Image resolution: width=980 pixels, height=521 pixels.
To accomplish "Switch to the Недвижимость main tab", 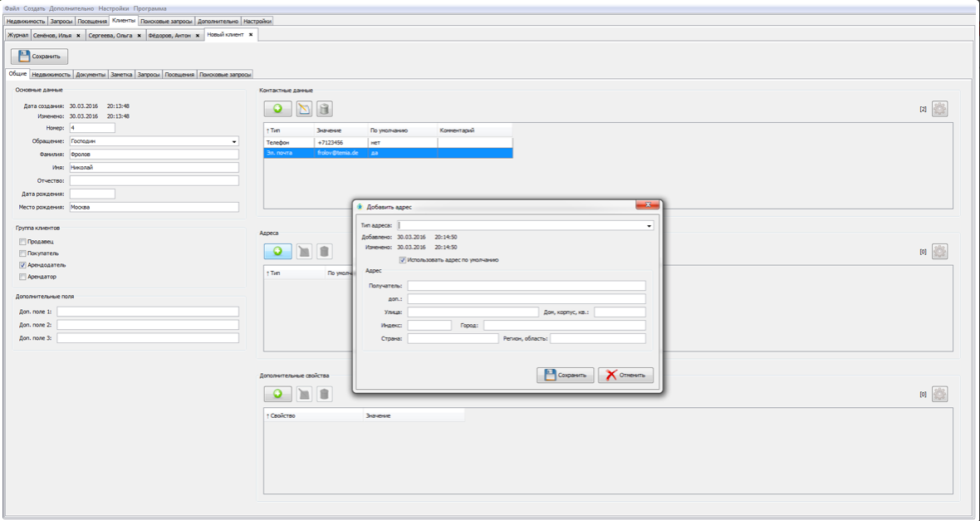I will [x=26, y=22].
